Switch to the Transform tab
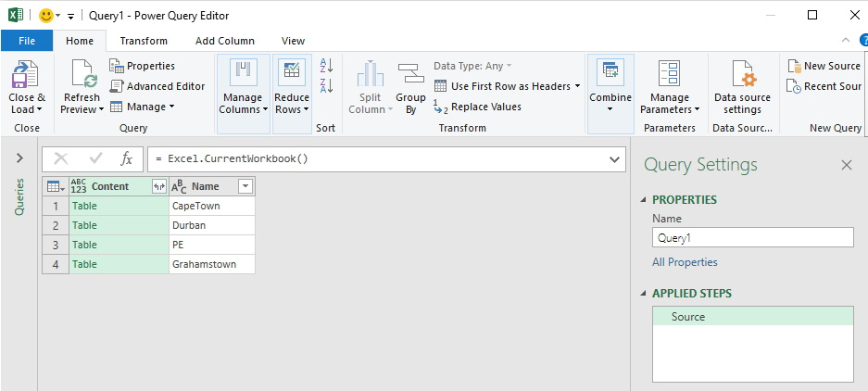This screenshot has width=868, height=391. click(x=144, y=41)
